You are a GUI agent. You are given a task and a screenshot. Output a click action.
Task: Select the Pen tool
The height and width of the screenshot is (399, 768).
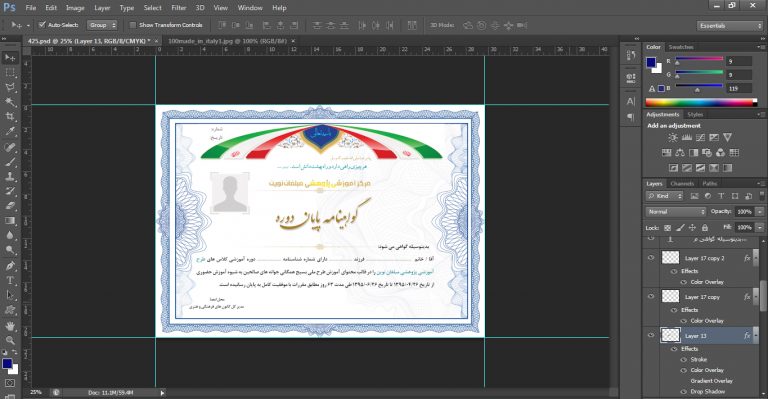pos(10,266)
